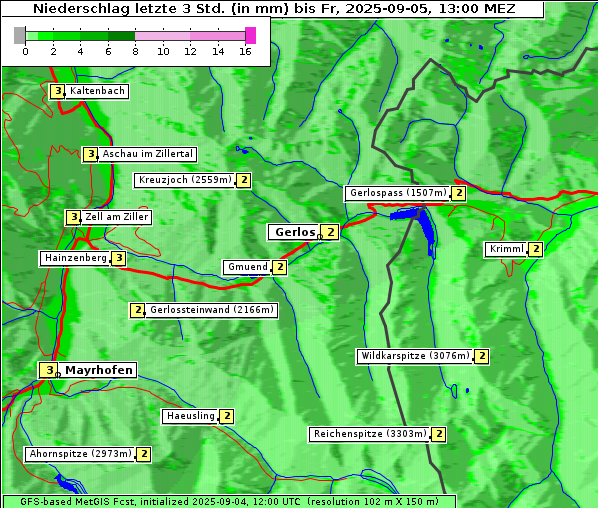This screenshot has width=598, height=508.
Task: Select the Hainzenberg label
Action: click(x=76, y=258)
